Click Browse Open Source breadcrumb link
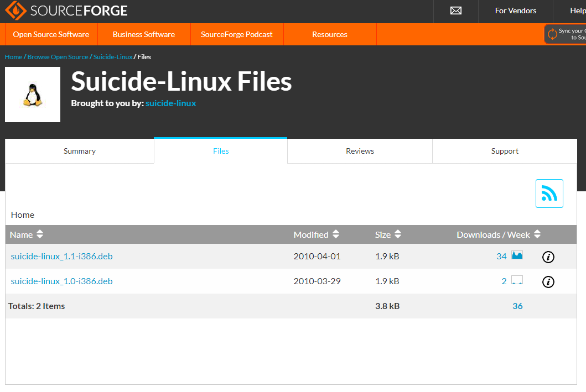This screenshot has width=586, height=392. click(x=58, y=57)
